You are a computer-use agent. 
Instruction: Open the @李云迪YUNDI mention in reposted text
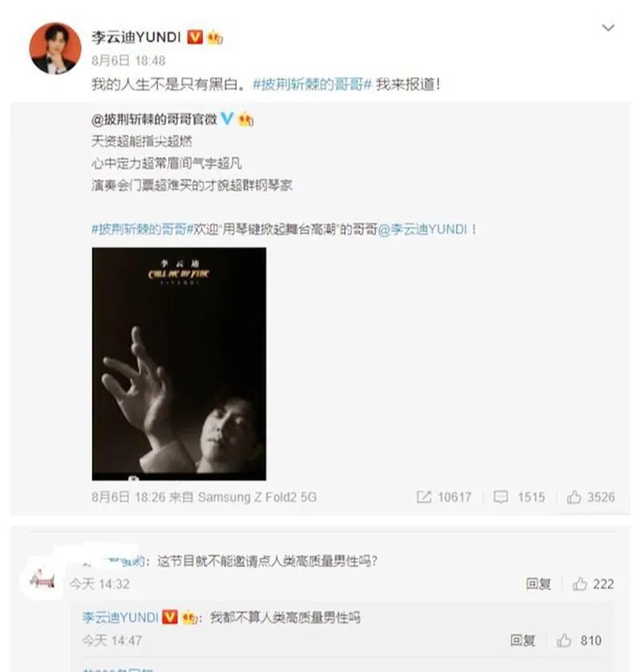coord(422,229)
